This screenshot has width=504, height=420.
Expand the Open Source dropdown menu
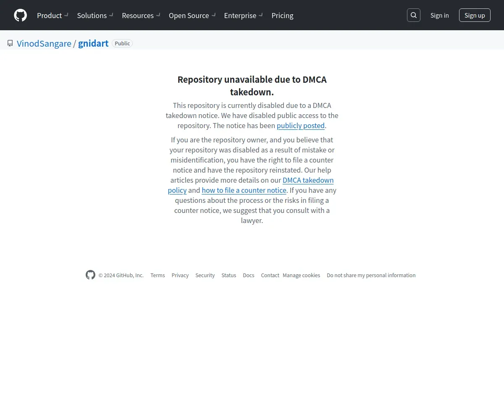(x=192, y=16)
